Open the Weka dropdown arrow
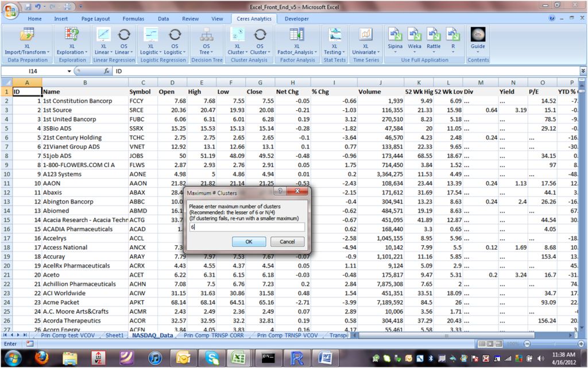This screenshot has width=588, height=368. pos(415,52)
